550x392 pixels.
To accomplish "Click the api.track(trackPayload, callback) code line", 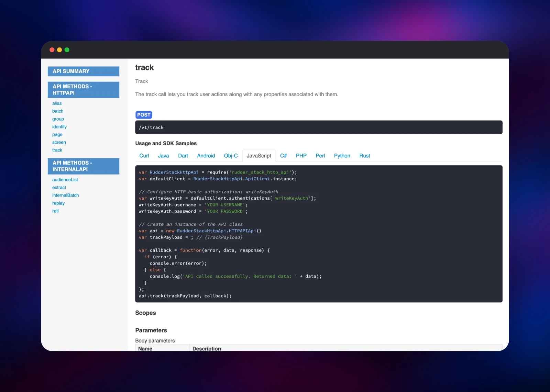I will pyautogui.click(x=185, y=296).
